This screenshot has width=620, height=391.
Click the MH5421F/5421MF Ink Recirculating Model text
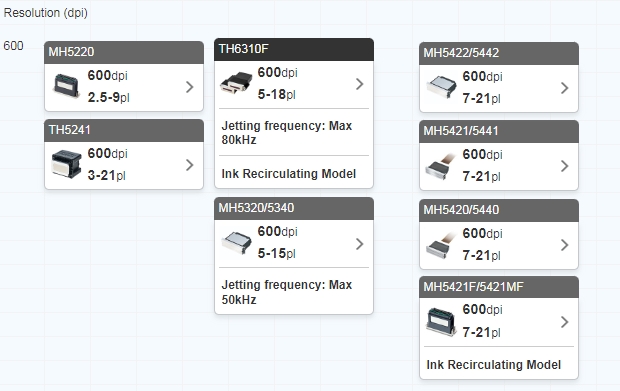(493, 365)
